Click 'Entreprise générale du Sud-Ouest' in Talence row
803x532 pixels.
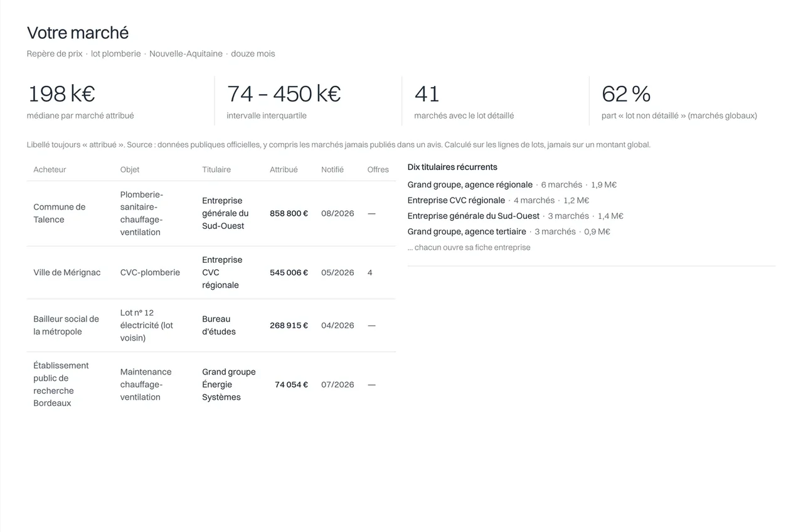pyautogui.click(x=225, y=213)
